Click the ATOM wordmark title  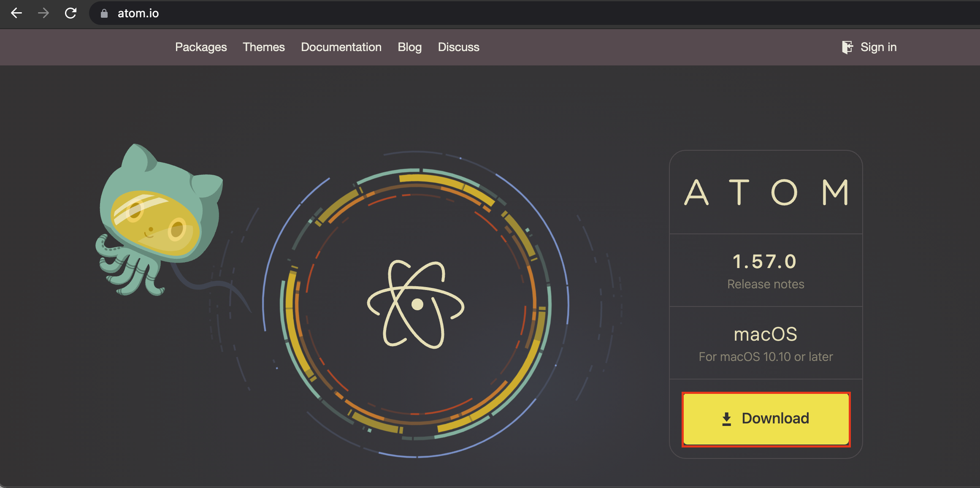(x=766, y=192)
